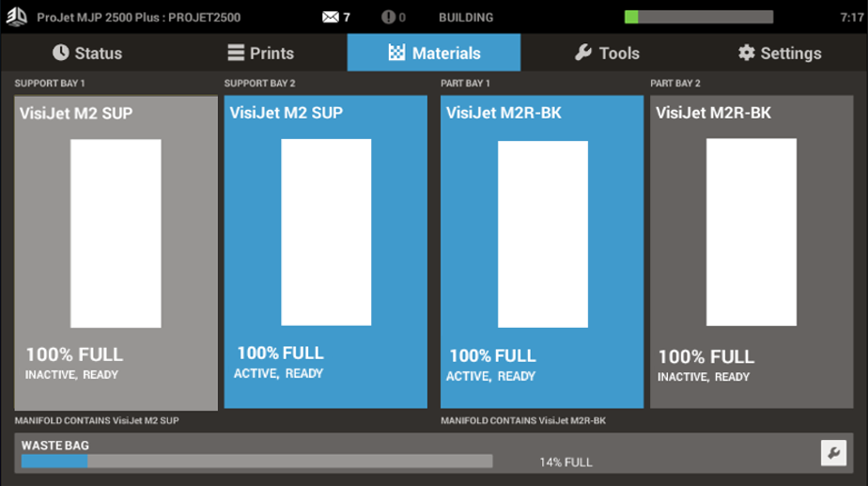Click the waste bag wrench button
Screen dimensions: 868x486
tap(832, 453)
